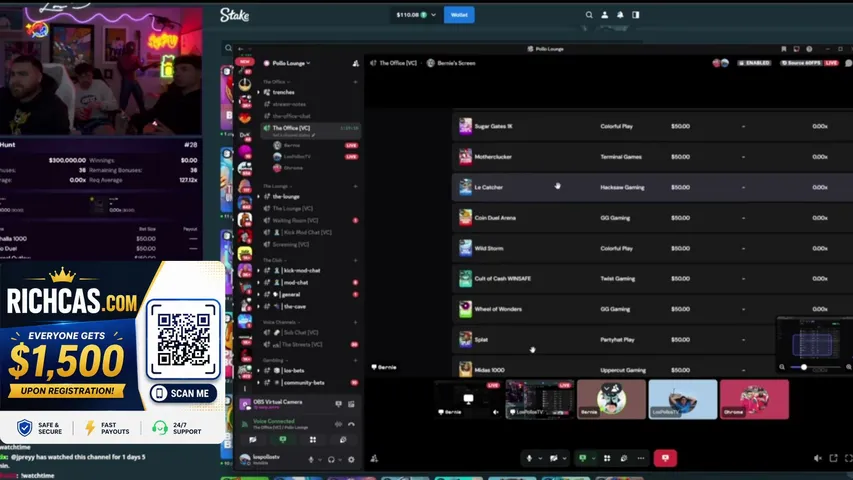The height and width of the screenshot is (480, 853).
Task: Toggle Stake sidebar panel icon
Action: click(x=636, y=15)
